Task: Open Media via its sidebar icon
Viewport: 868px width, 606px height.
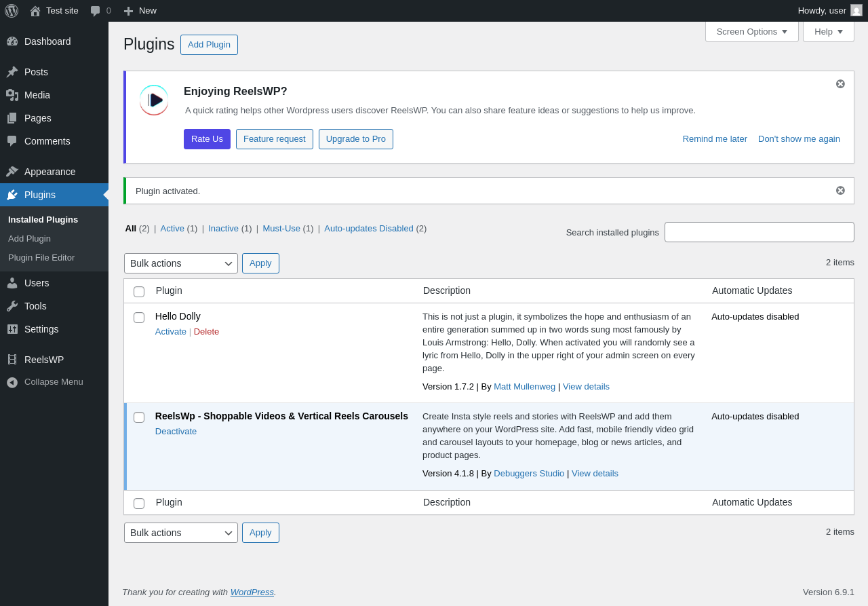Action: pos(12,95)
